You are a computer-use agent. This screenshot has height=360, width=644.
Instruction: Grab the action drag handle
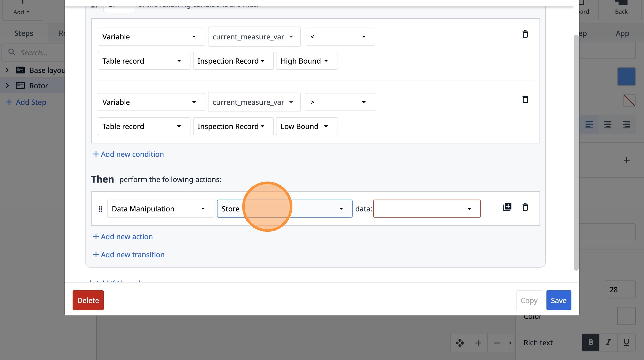pos(100,209)
